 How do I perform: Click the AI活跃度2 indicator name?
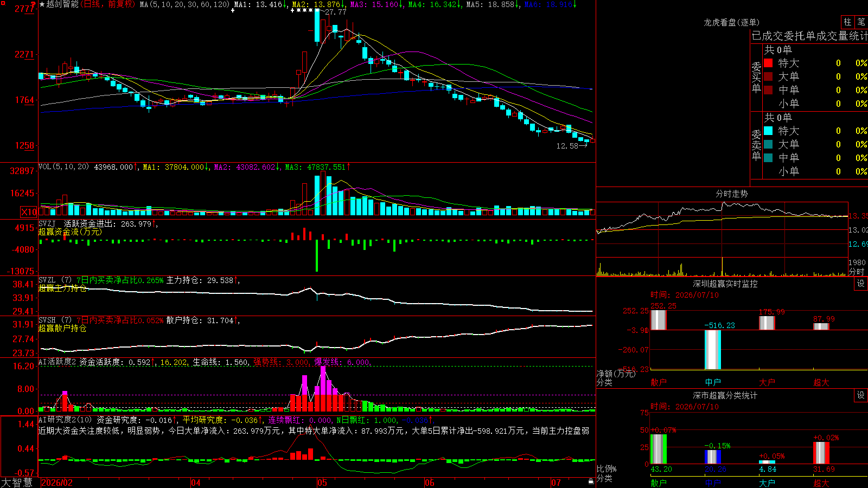(58, 362)
